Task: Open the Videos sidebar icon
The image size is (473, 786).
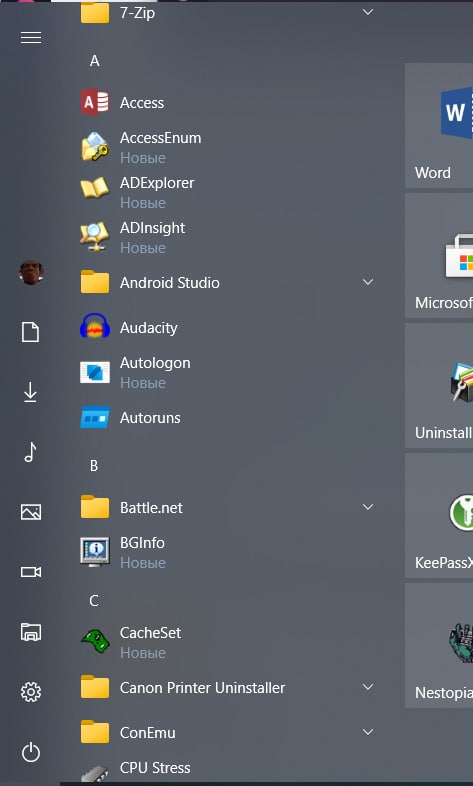Action: tap(31, 572)
